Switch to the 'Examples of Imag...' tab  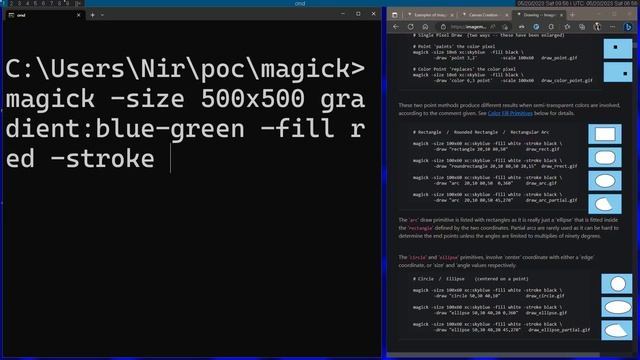pyautogui.click(x=430, y=15)
